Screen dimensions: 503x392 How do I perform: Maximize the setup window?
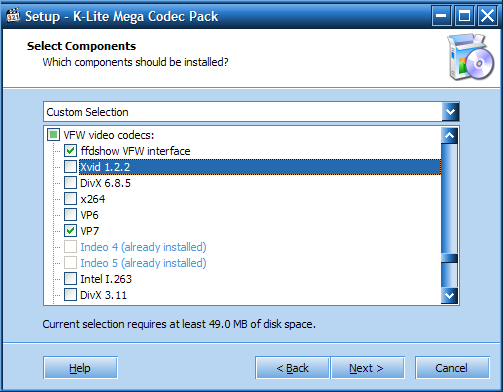coord(464,15)
